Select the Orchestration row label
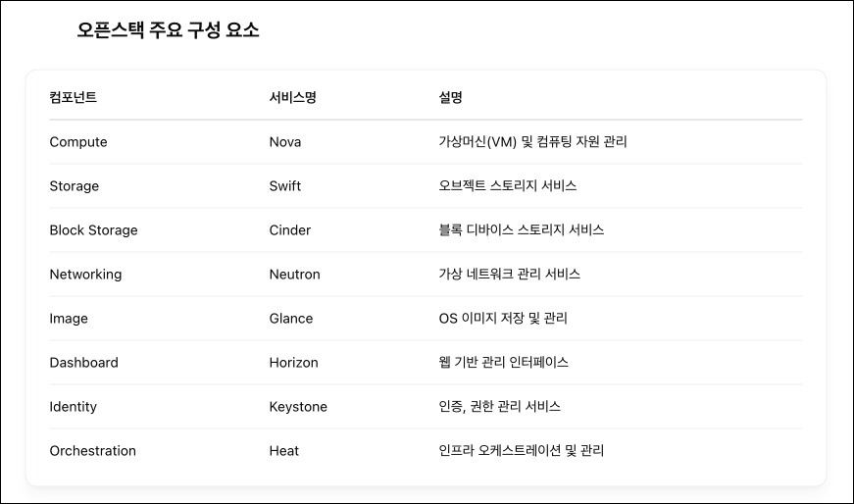 coord(92,451)
